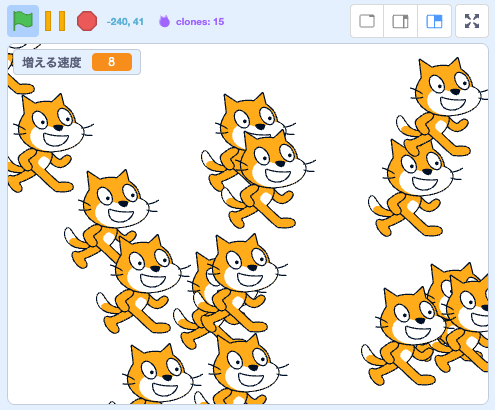
Task: Click the green flag to run project
Action: coord(23,21)
